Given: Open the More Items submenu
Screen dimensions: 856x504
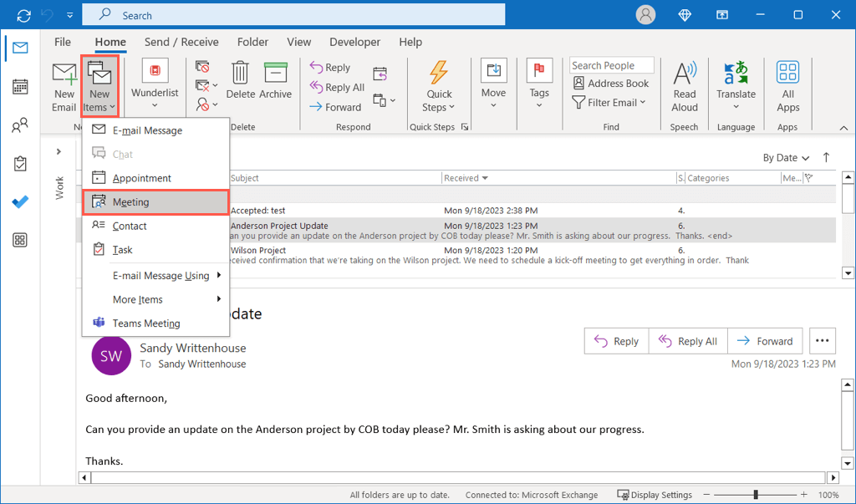Looking at the screenshot, I should coord(155,299).
